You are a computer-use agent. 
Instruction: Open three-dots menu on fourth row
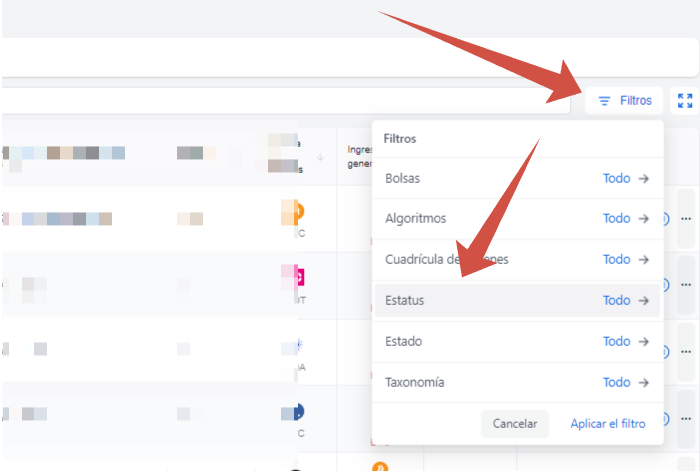click(686, 419)
